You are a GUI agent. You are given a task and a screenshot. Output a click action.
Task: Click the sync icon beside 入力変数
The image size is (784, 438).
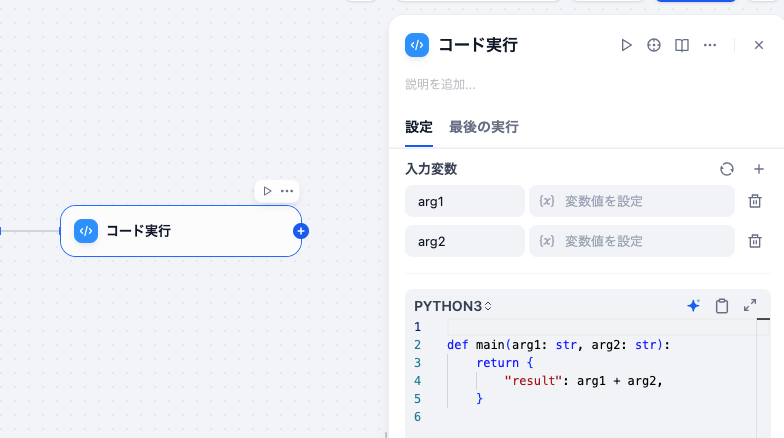pyautogui.click(x=727, y=169)
